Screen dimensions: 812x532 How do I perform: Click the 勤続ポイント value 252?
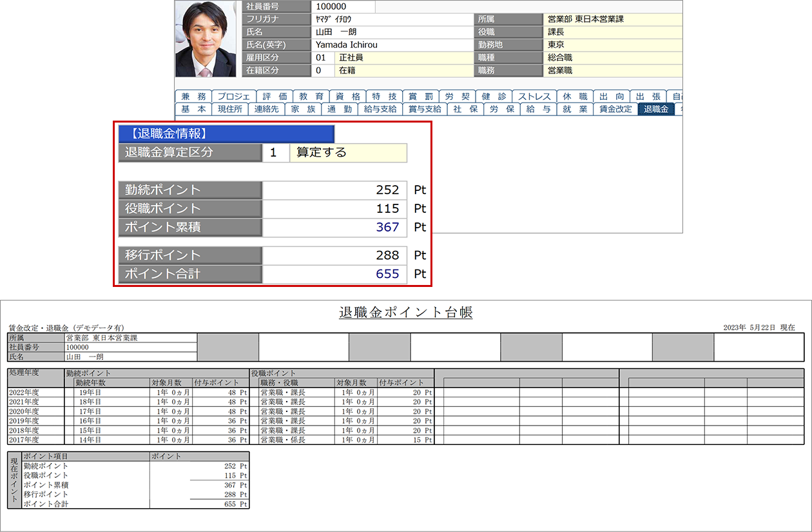[334, 190]
